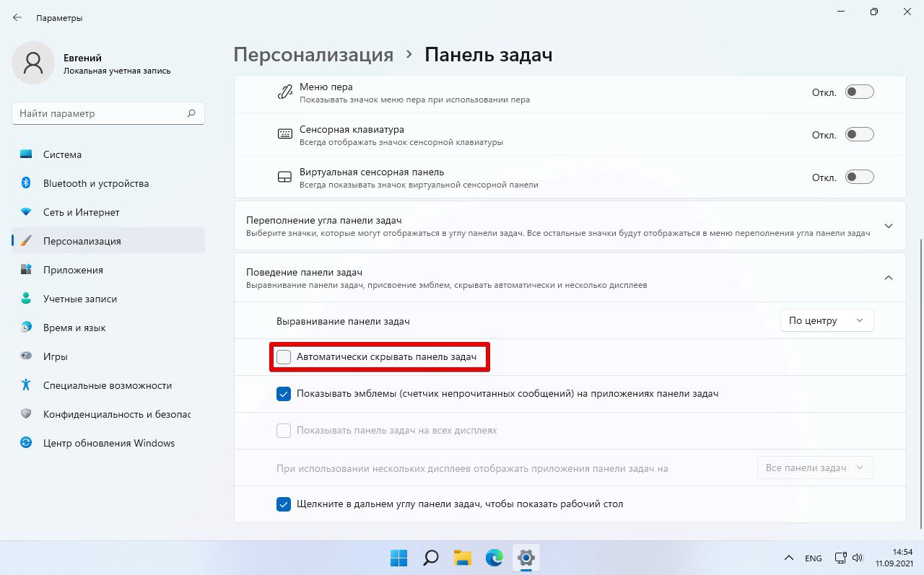This screenshot has height=575, width=924.
Task: Collapse Поведение панели задач section
Action: click(570, 278)
